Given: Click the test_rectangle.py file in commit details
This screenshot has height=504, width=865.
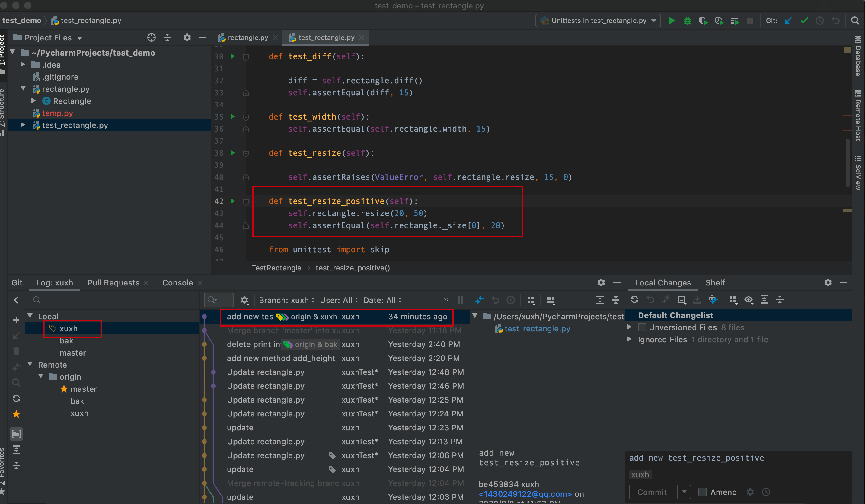Looking at the screenshot, I should click(537, 329).
